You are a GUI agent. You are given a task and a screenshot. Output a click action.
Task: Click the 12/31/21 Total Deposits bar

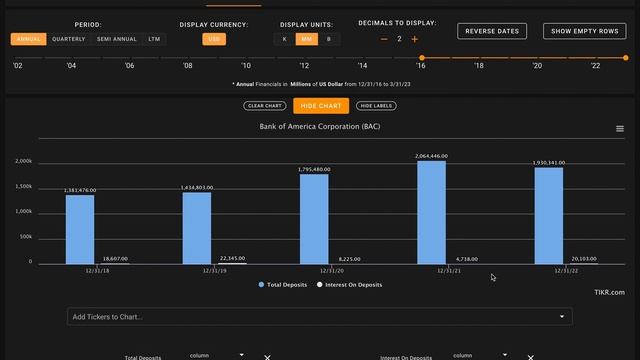click(x=431, y=212)
